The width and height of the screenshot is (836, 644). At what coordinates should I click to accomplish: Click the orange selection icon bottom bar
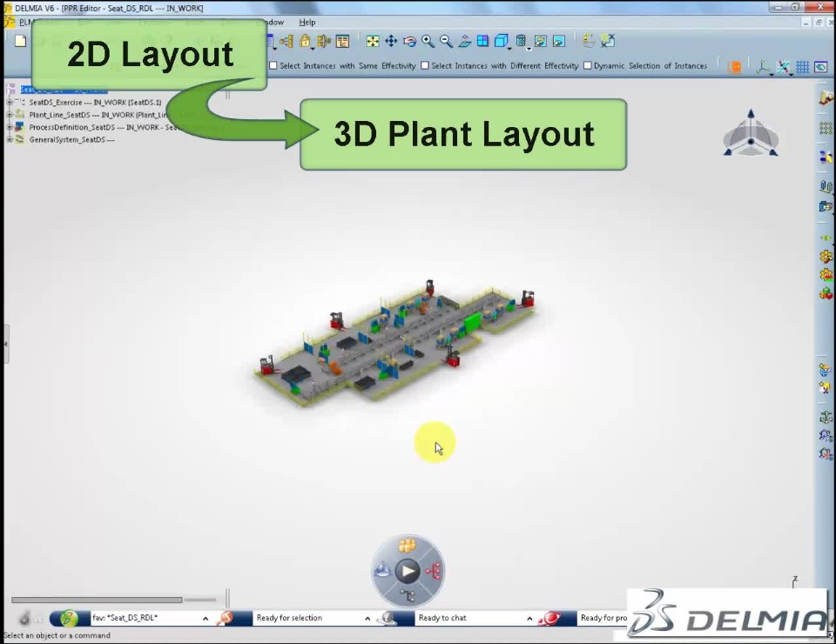[226, 618]
